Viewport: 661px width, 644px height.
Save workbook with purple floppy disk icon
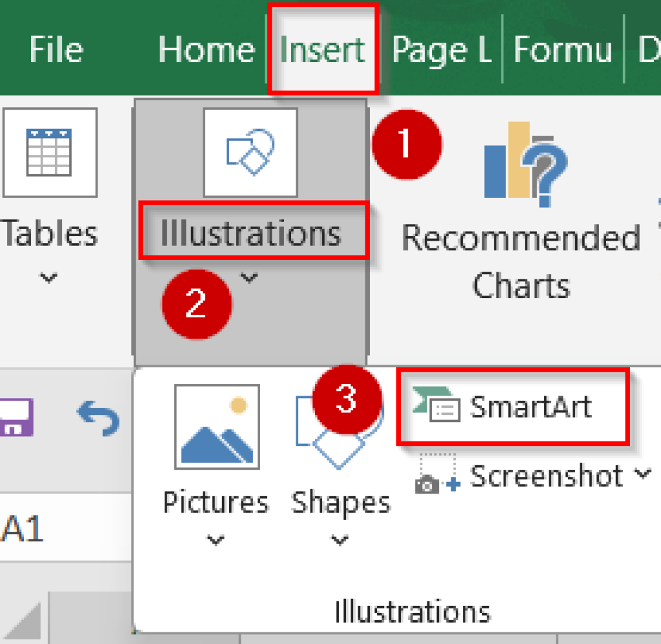(x=16, y=418)
